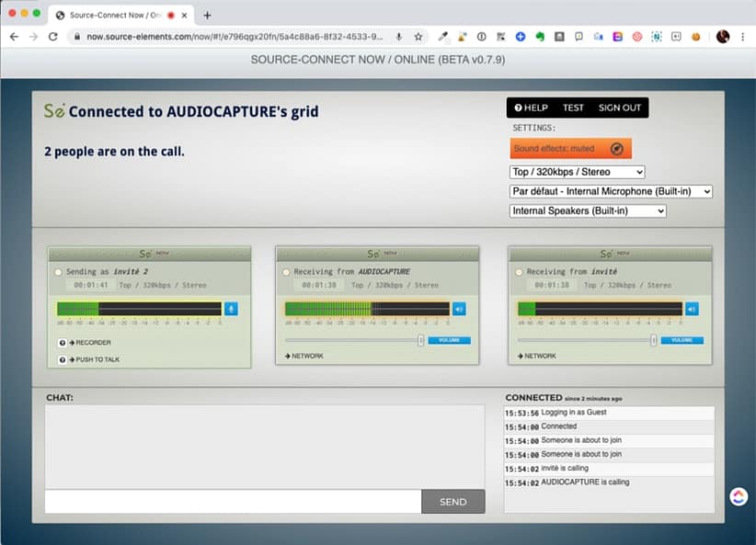This screenshot has width=756, height=545.
Task: Mute speaker for the invité receiving stream
Action: coord(692,309)
